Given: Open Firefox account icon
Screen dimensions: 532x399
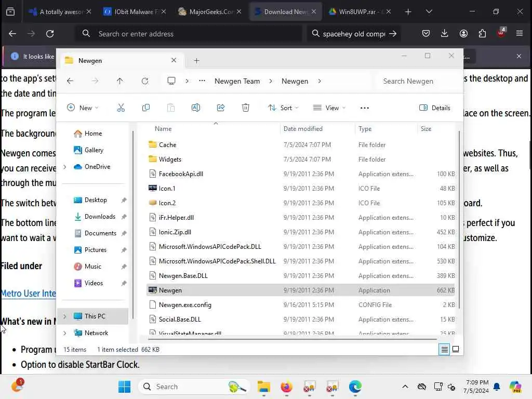Looking at the screenshot, I should coord(463,34).
